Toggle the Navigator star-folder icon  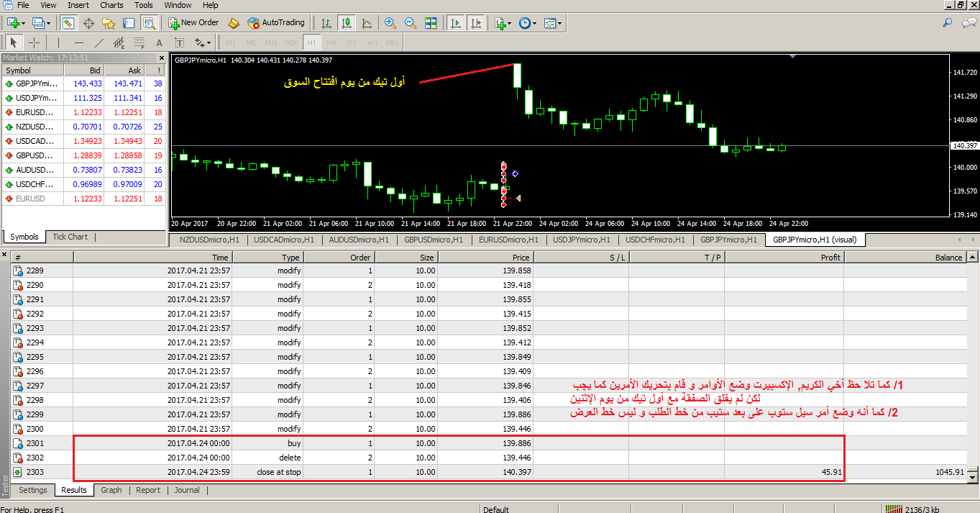tap(109, 23)
